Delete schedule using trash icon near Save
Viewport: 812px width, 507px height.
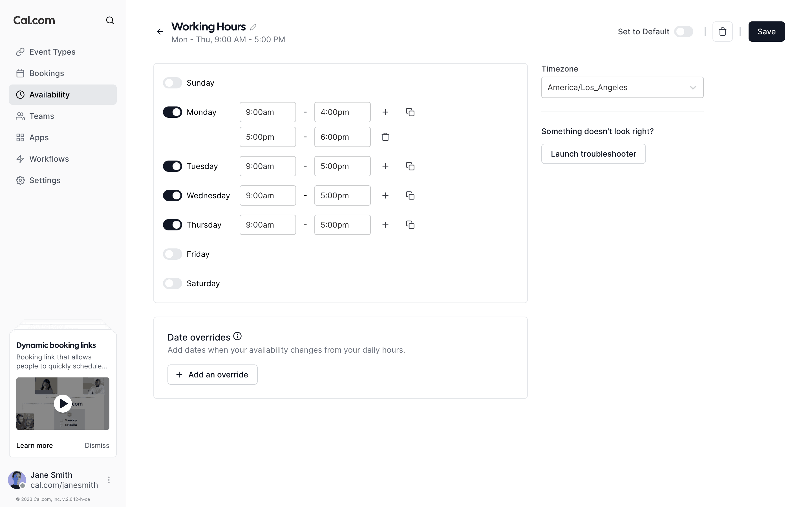pyautogui.click(x=722, y=32)
